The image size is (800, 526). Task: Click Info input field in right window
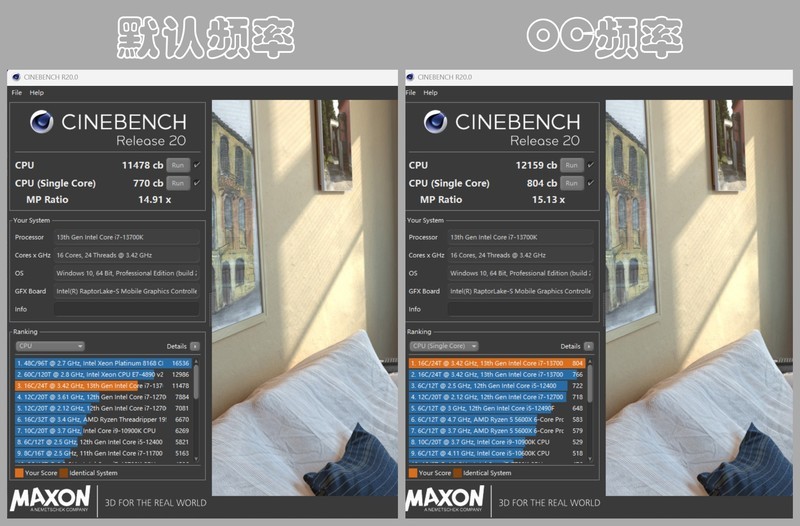(520, 309)
